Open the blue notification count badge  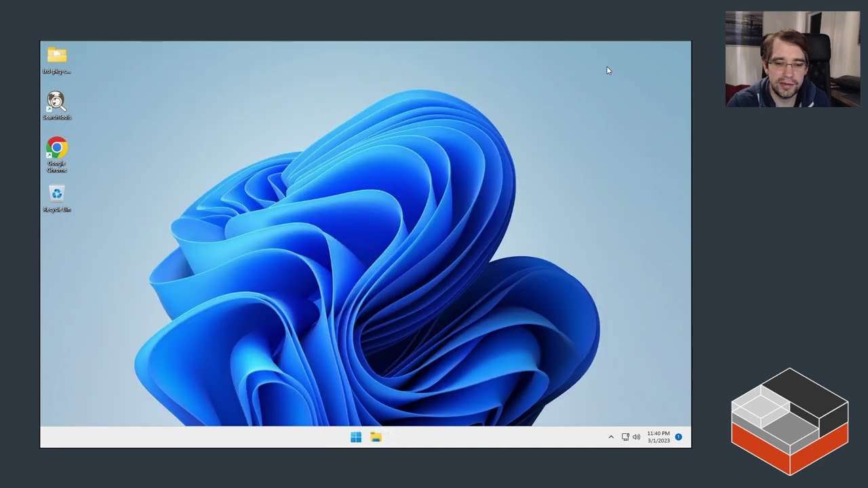678,437
